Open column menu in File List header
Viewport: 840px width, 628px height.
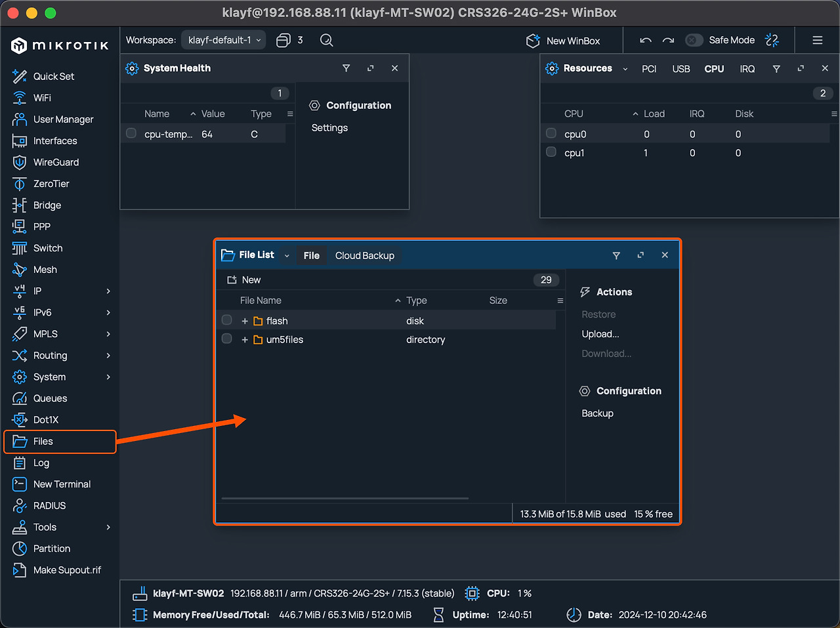tap(560, 301)
